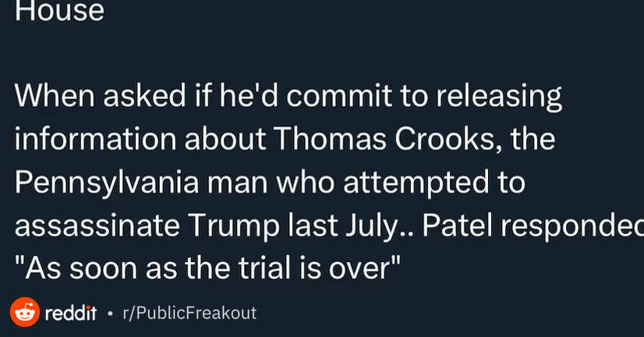Click the reddit wordmark text

point(71,313)
